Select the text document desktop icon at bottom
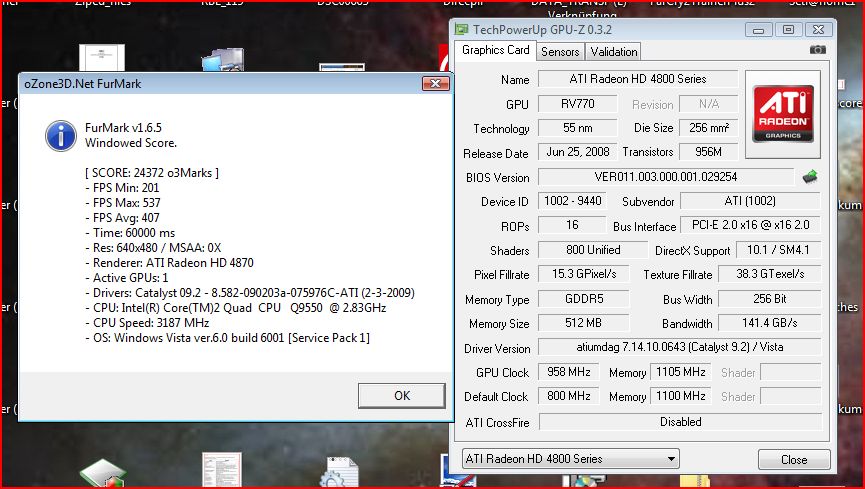 [222, 470]
